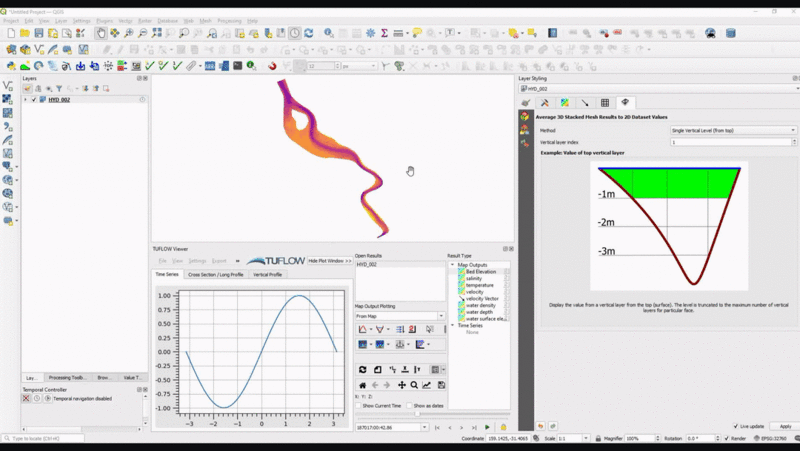
Task: Toggle the Live update checkbox
Action: 737,426
